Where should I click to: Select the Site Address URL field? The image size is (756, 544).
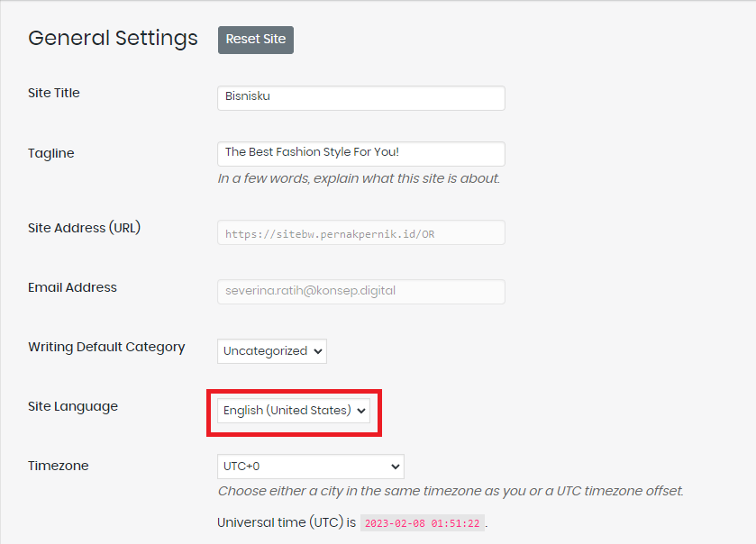(x=360, y=233)
